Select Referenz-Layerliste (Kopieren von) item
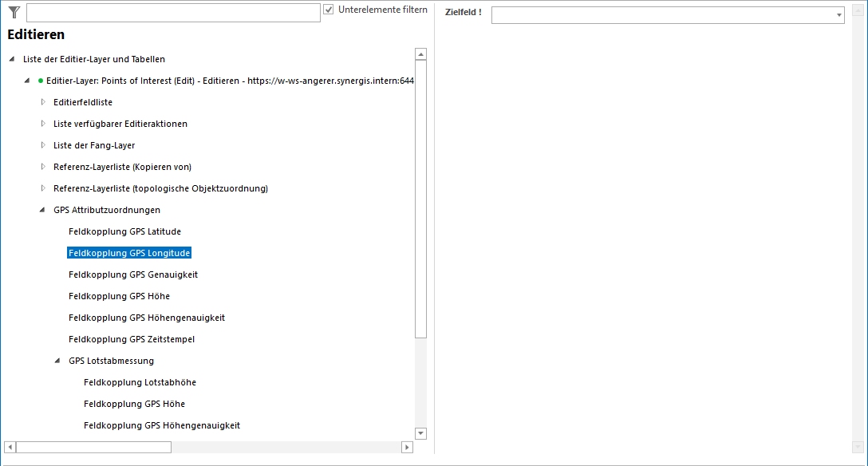 coord(122,167)
